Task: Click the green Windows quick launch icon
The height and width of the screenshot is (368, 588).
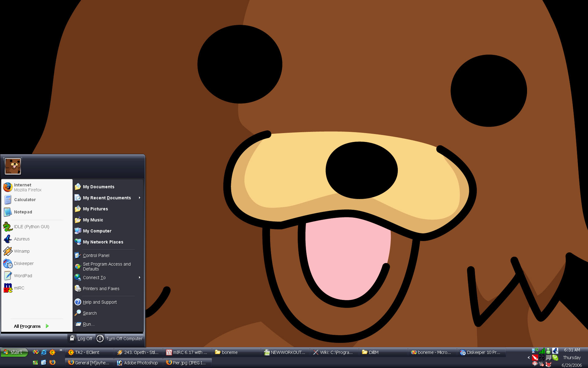Action: click(36, 362)
